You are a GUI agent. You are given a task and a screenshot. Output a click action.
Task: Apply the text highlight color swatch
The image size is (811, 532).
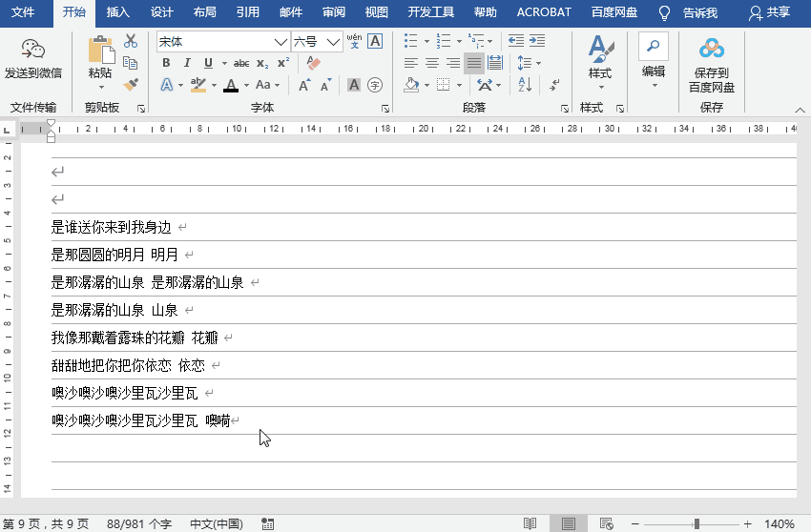198,85
